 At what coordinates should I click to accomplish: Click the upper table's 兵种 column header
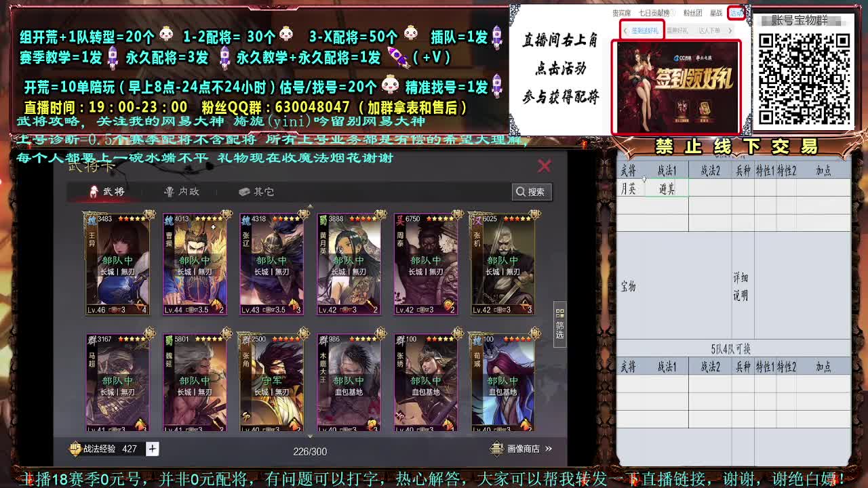pos(743,171)
